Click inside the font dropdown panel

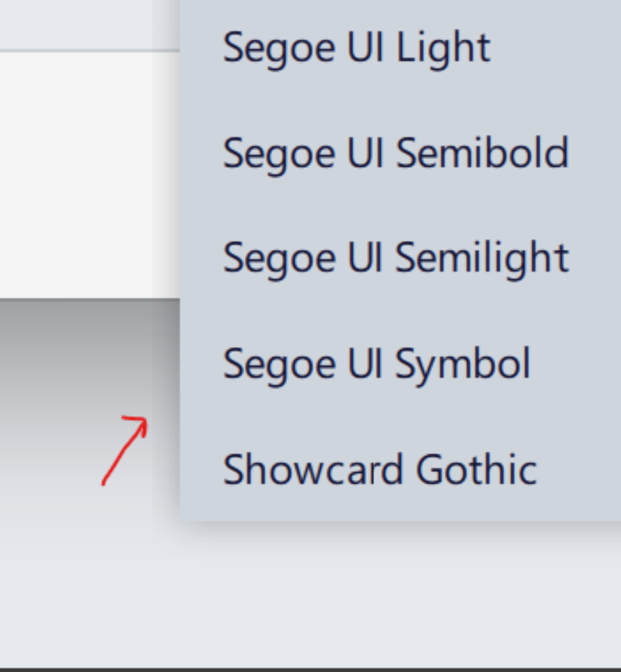pos(399,307)
